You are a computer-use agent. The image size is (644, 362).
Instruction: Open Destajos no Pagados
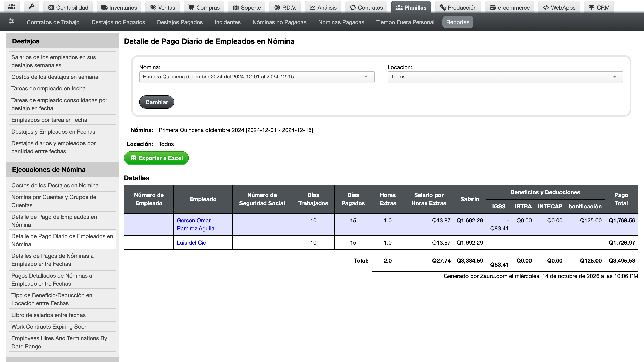[x=118, y=22]
